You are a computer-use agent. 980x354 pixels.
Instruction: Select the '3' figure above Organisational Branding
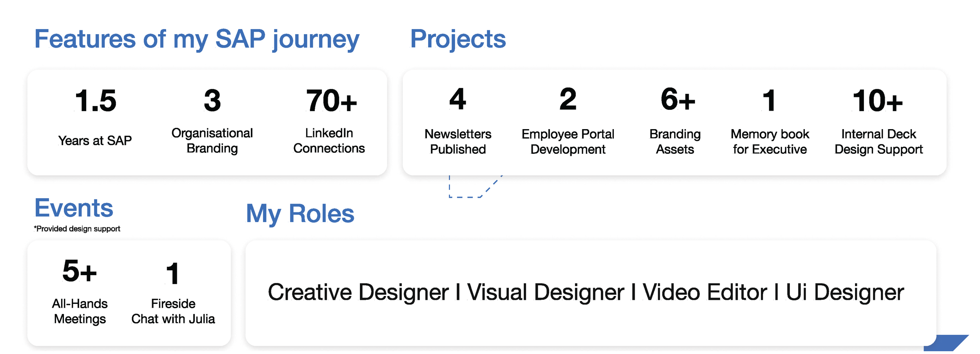[x=212, y=100]
